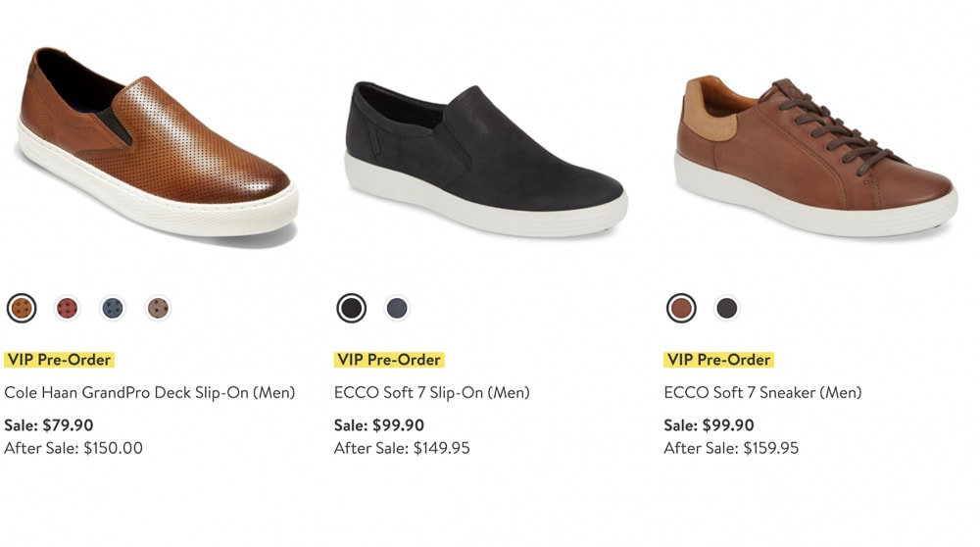
Task: Pick the blue swatch for Cole Haan slip-on
Action: pyautogui.click(x=113, y=308)
